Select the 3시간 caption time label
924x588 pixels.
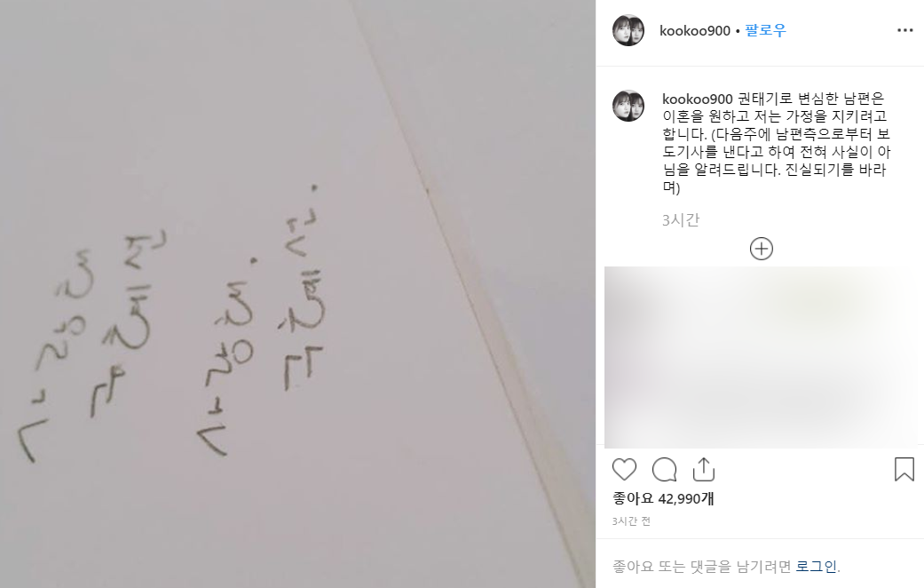click(x=681, y=220)
